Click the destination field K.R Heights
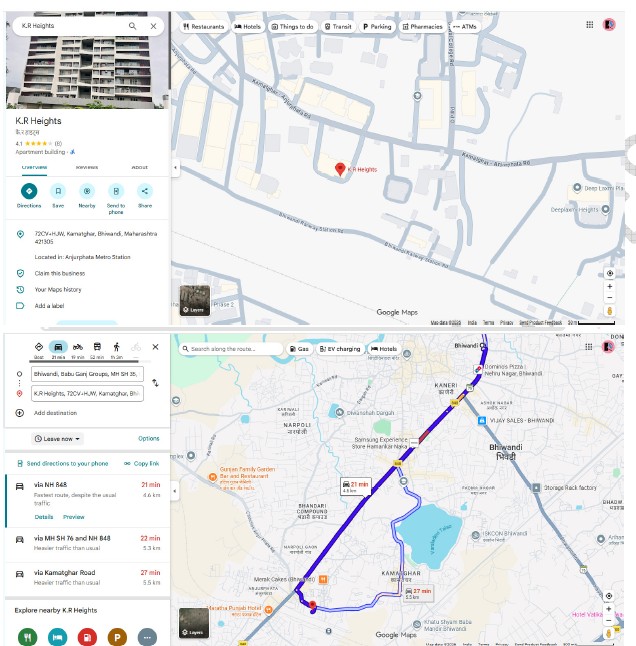Image resolution: width=636 pixels, height=646 pixels. (x=87, y=393)
